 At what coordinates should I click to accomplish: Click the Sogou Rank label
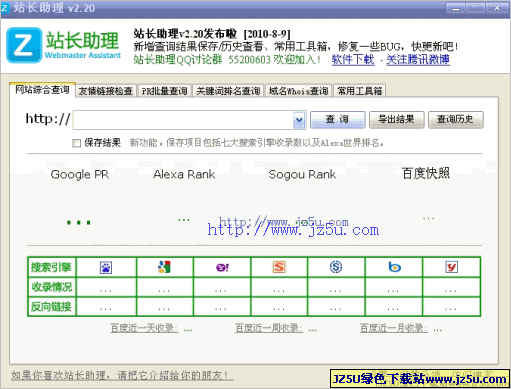coord(302,174)
